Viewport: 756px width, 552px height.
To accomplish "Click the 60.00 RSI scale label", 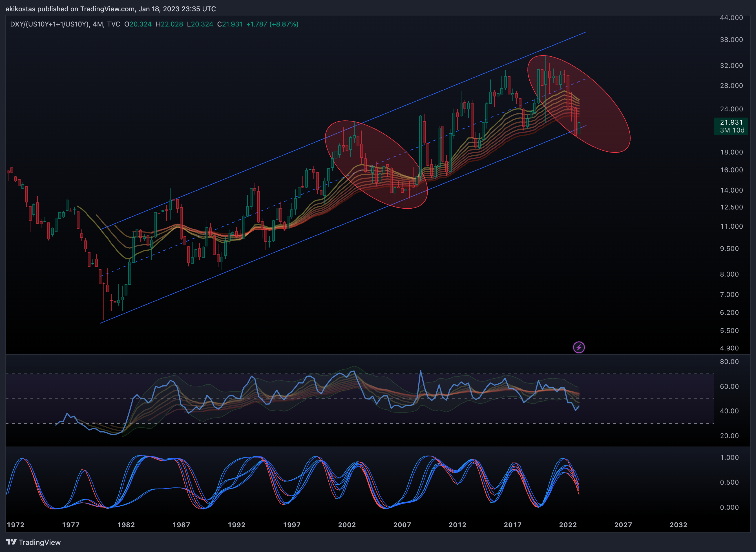I will [x=729, y=386].
